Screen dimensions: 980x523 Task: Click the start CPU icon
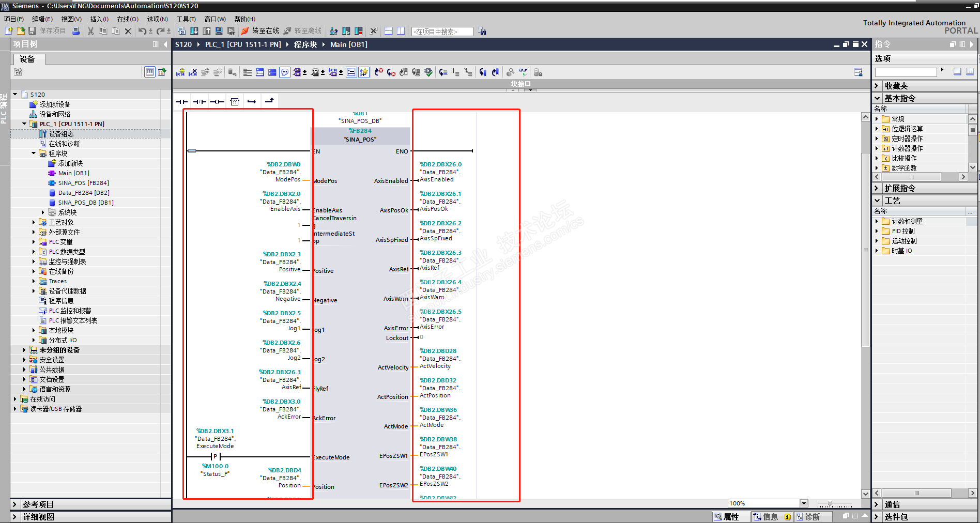(x=346, y=31)
